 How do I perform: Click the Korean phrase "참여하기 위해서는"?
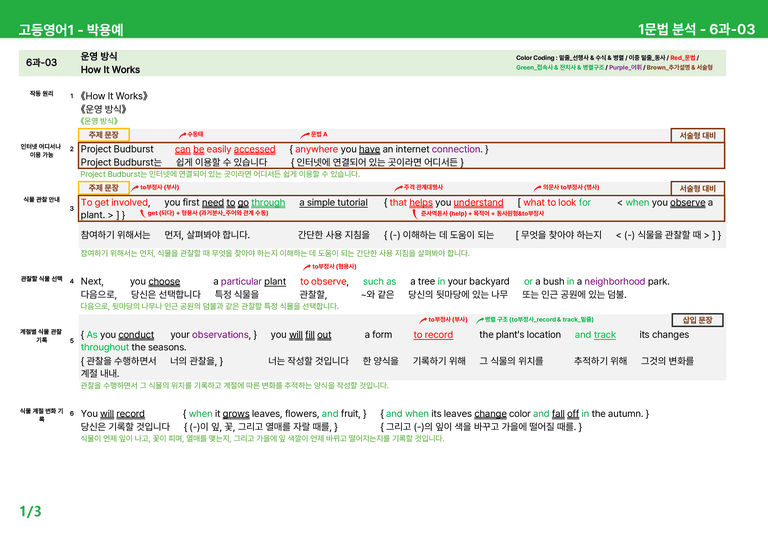(115, 235)
